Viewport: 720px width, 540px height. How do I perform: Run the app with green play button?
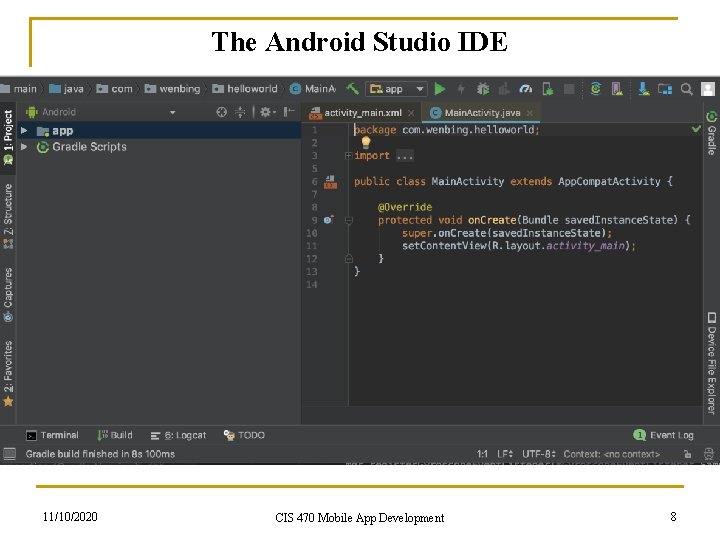point(439,89)
